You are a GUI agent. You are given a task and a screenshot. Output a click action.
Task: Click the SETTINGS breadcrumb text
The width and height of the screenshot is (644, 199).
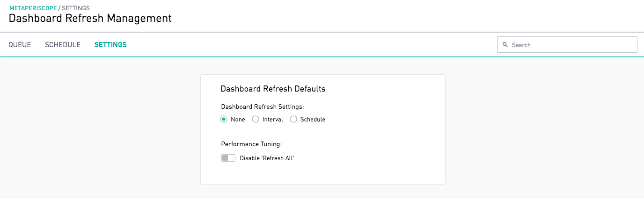(x=76, y=8)
